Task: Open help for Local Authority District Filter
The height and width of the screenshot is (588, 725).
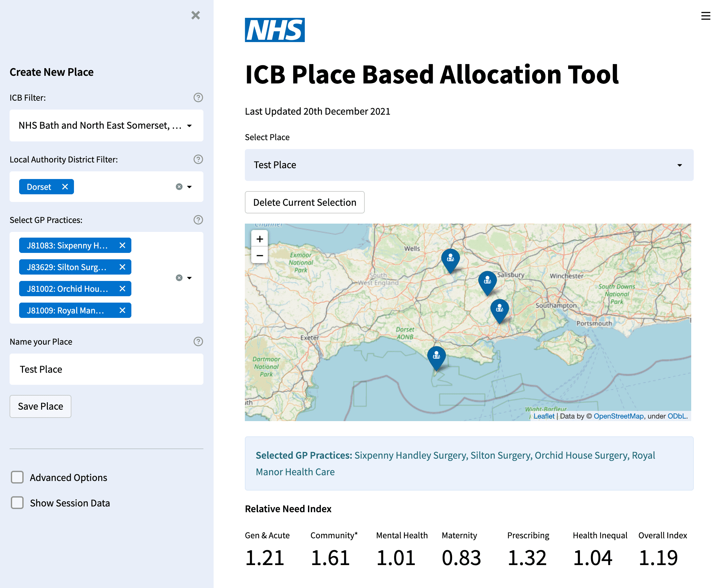Action: pyautogui.click(x=198, y=159)
